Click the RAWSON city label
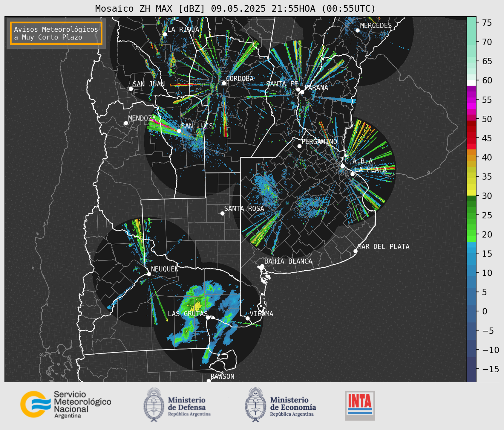This screenshot has width=504, height=430. (222, 376)
